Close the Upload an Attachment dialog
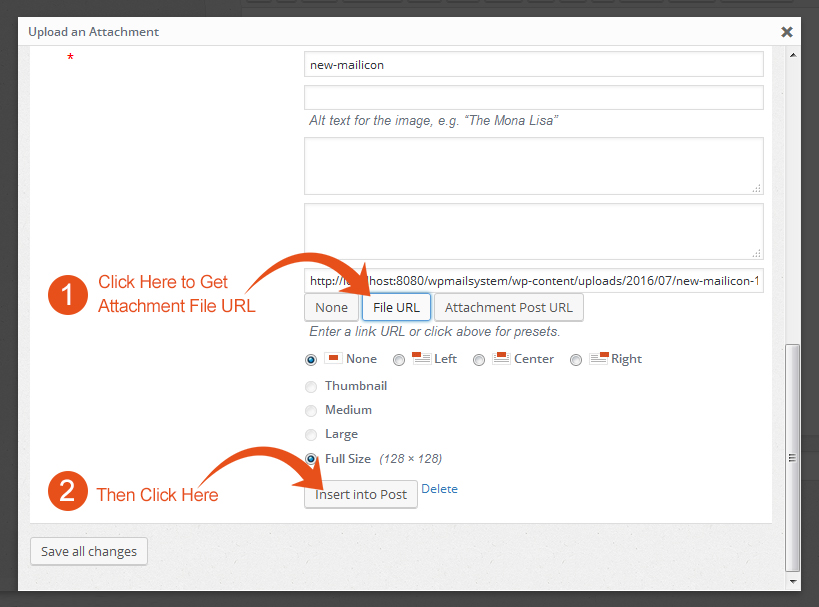This screenshot has width=819, height=607. 787,32
